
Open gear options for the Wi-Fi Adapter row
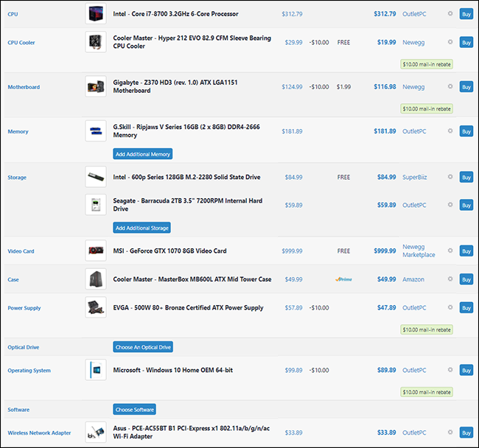(450, 432)
